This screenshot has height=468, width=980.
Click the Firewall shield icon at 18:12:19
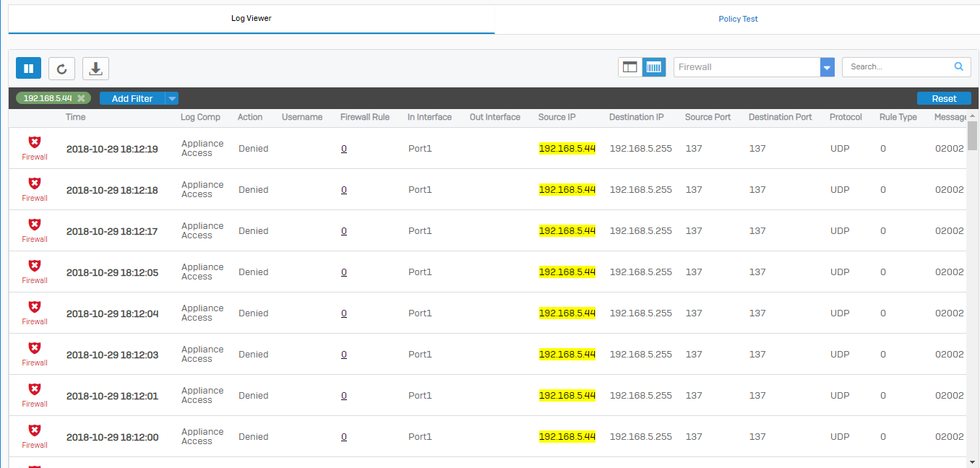point(35,142)
